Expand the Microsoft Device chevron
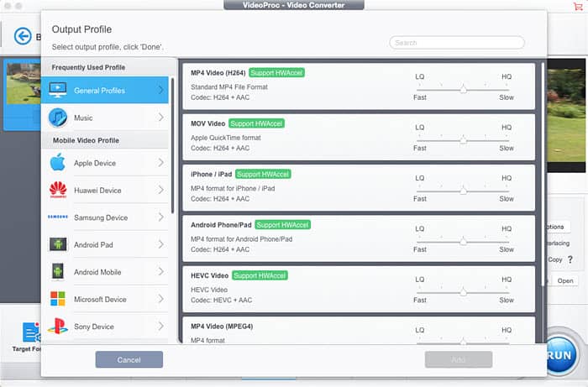The height and width of the screenshot is (387, 588). [x=161, y=299]
